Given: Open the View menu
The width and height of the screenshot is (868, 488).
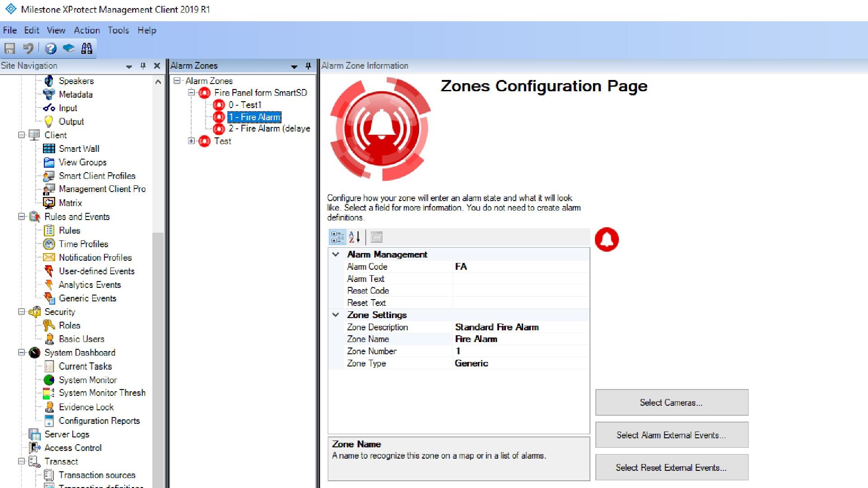Looking at the screenshot, I should 56,30.
